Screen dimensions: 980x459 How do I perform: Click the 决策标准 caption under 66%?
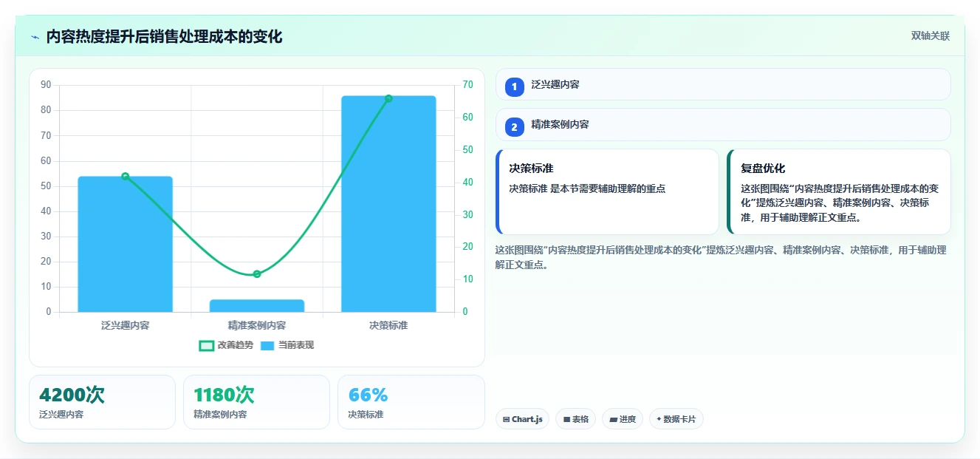click(x=366, y=415)
